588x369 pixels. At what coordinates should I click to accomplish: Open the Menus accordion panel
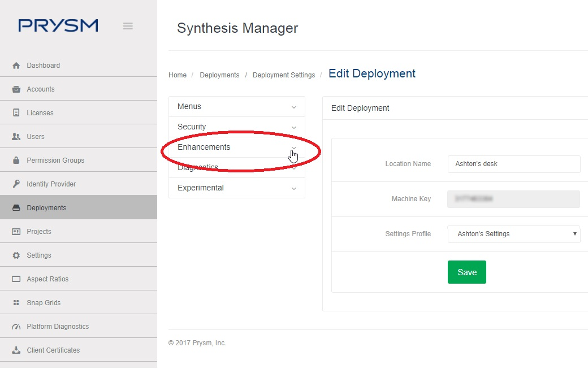(237, 106)
